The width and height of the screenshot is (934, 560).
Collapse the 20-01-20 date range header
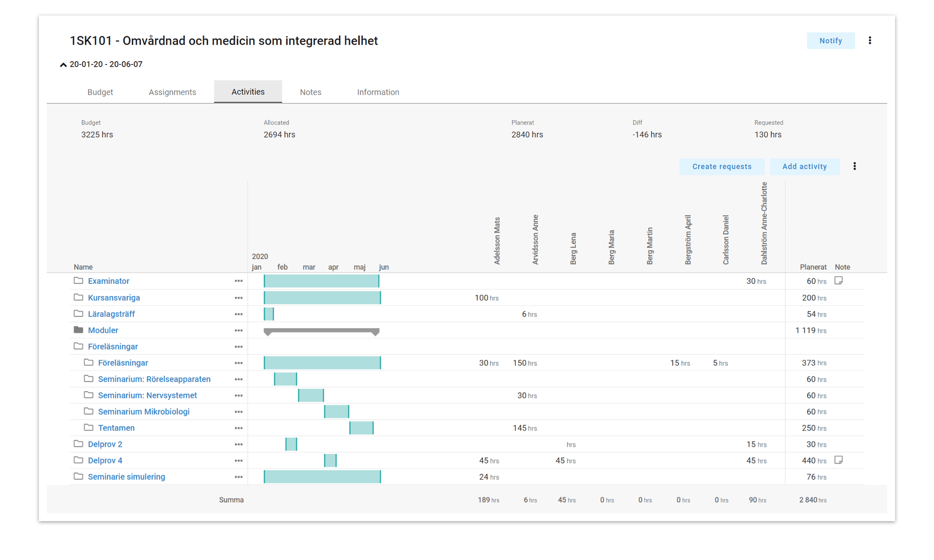pyautogui.click(x=63, y=64)
